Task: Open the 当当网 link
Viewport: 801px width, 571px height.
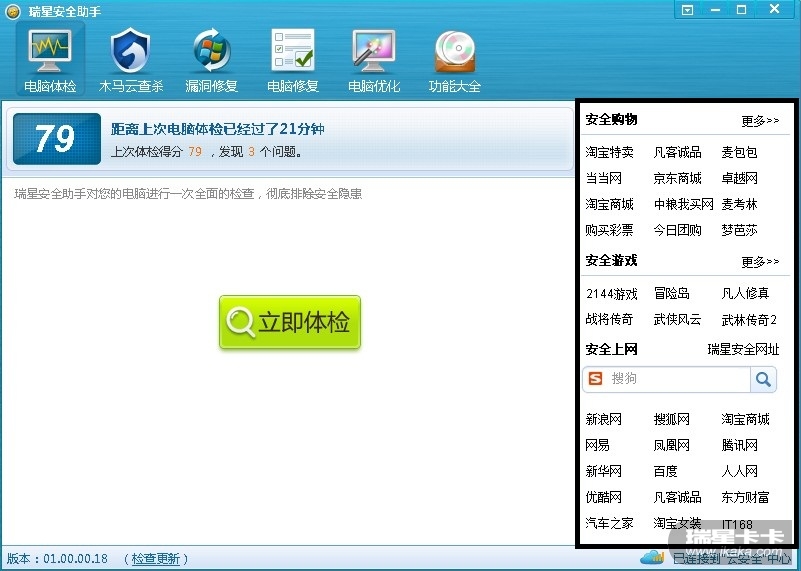Action: (x=603, y=178)
